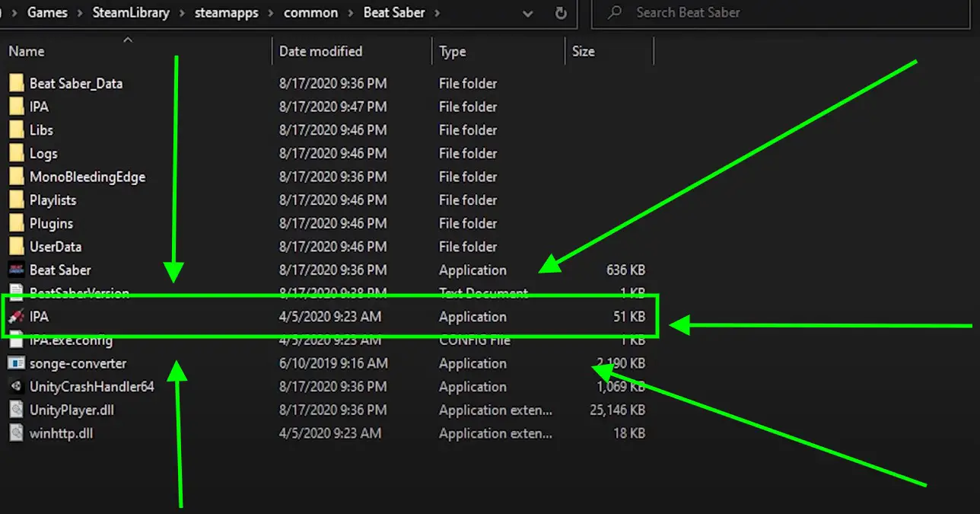Screen dimensions: 980x514
Task: Select the Beat Saber application icon
Action: (16, 270)
